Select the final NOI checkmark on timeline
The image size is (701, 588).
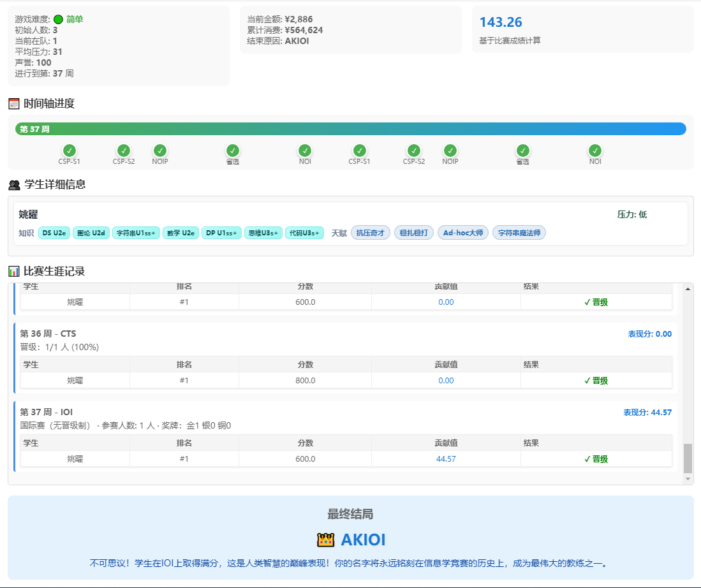[595, 151]
